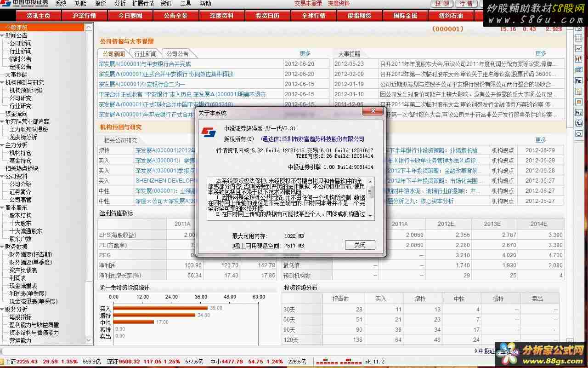588x368 pixels.
Task: Open the news list icon in right sidebar
Action: 578,69
